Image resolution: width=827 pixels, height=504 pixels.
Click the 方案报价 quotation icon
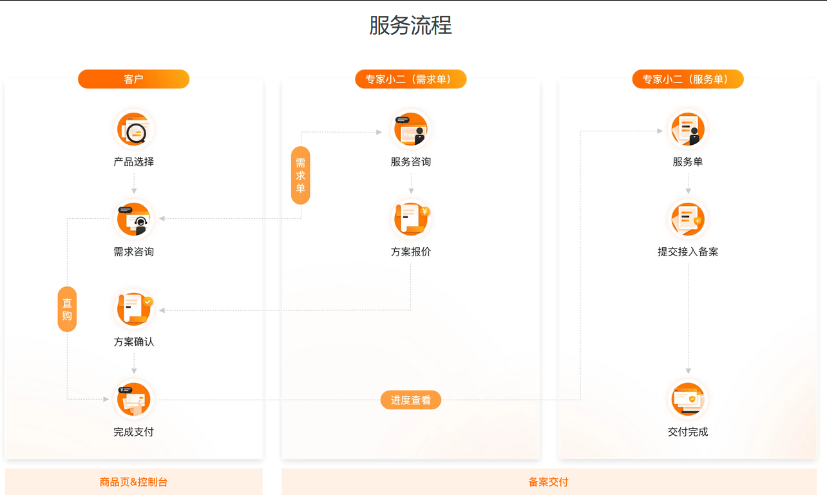(x=411, y=218)
